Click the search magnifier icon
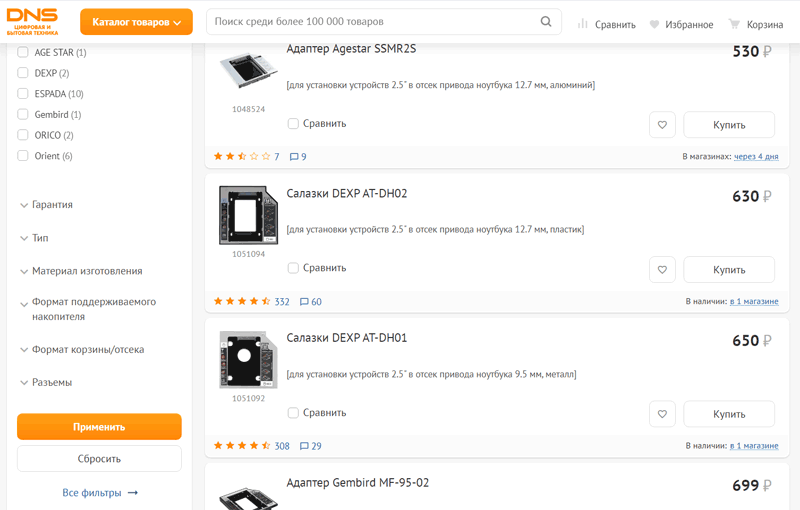800x510 pixels. (x=546, y=21)
